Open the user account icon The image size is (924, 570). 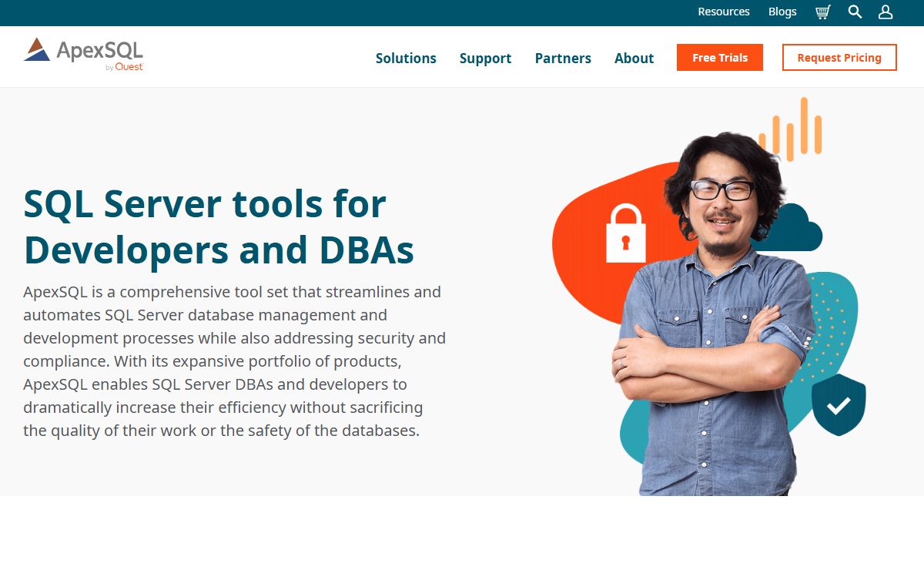coord(885,12)
